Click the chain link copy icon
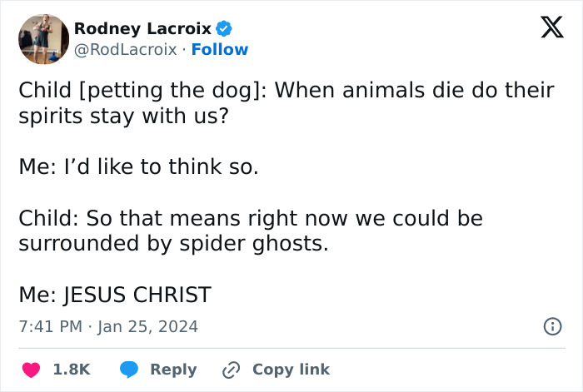Viewport: 583px width, 392px height. click(x=231, y=370)
